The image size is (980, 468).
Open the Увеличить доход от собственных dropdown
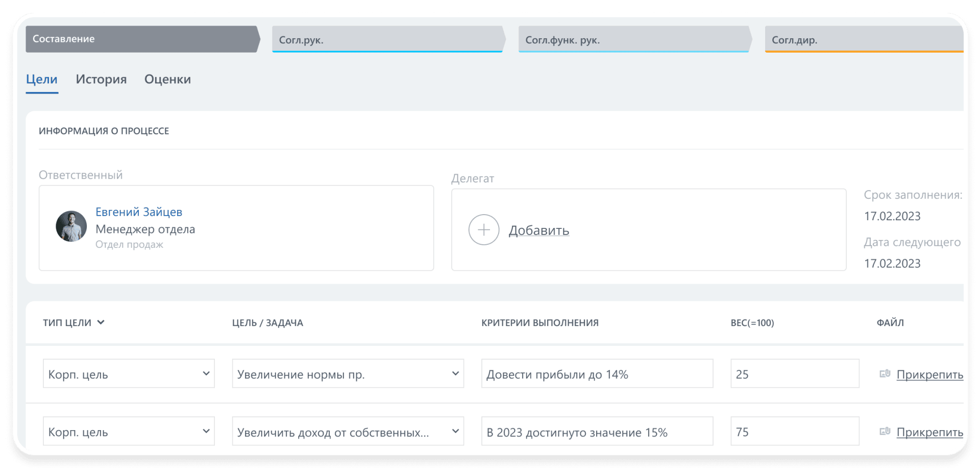point(348,431)
